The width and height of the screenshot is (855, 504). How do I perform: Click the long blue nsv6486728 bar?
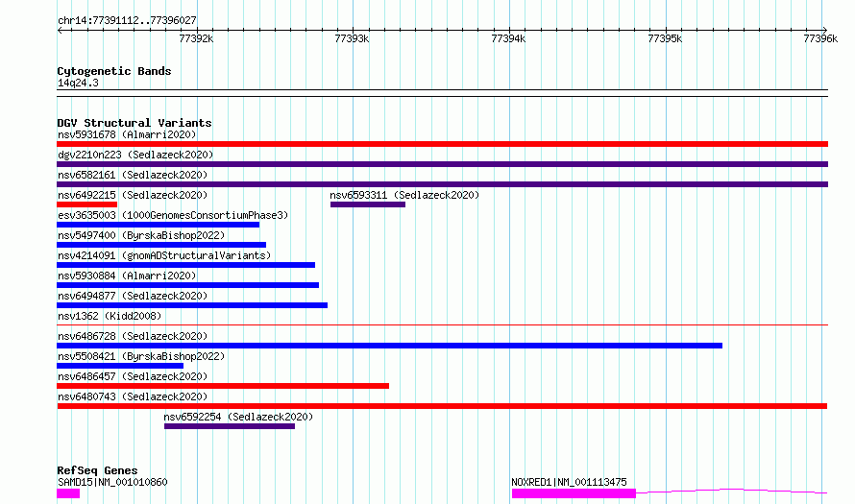coord(389,346)
